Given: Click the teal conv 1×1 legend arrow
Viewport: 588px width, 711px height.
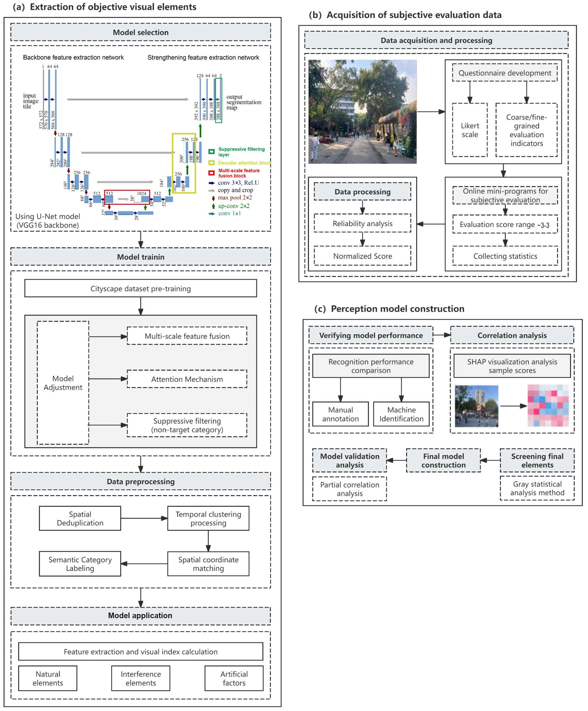Looking at the screenshot, I should pyautogui.click(x=211, y=214).
